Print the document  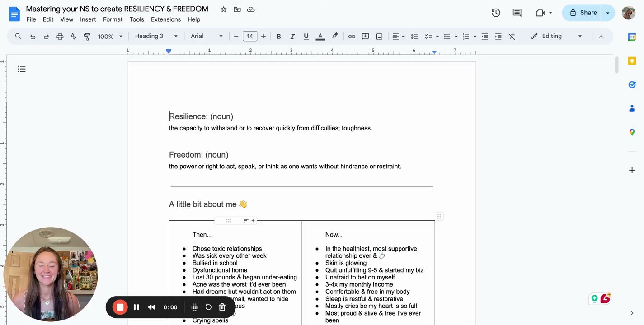(x=60, y=36)
